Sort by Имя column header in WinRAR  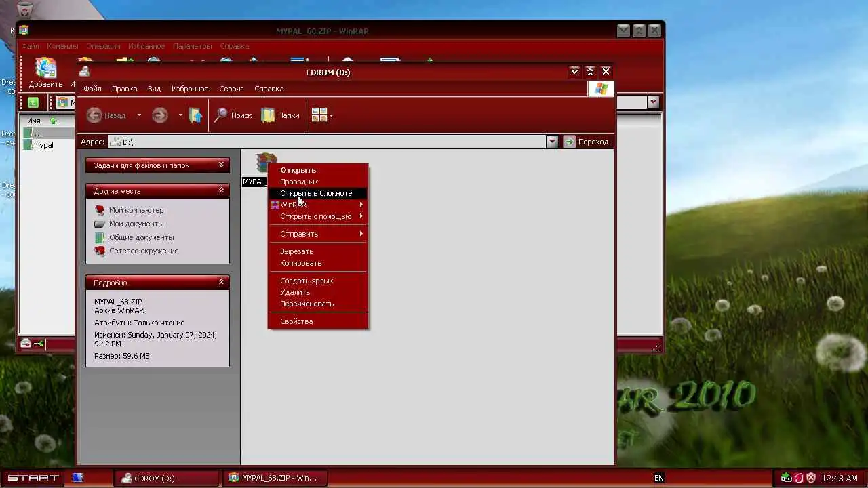click(x=34, y=121)
